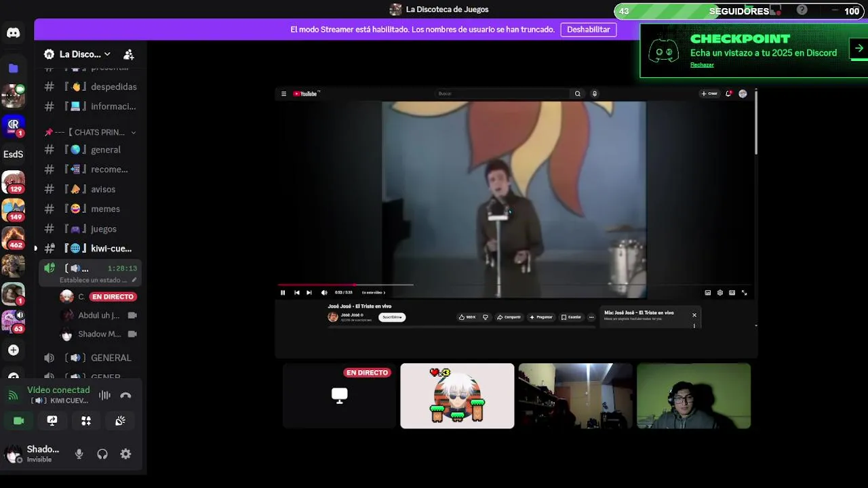Seek on the YouTube red progress bar

(316, 285)
